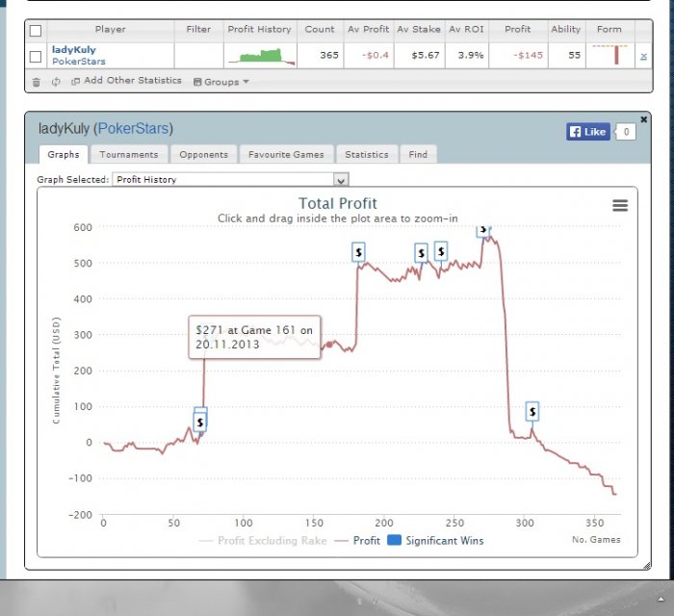Viewport: 674px width, 616px height.
Task: Open the ladyKuly player link
Action: 74,49
